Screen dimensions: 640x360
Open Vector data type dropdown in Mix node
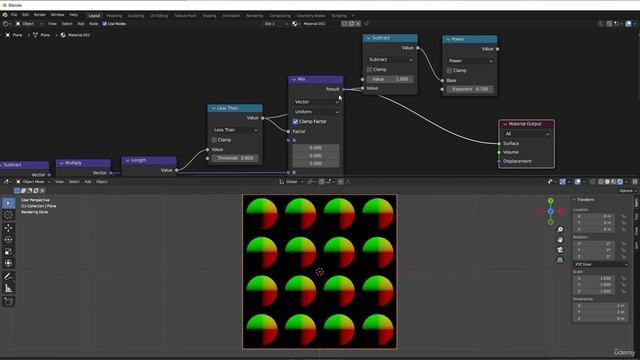[x=316, y=102]
